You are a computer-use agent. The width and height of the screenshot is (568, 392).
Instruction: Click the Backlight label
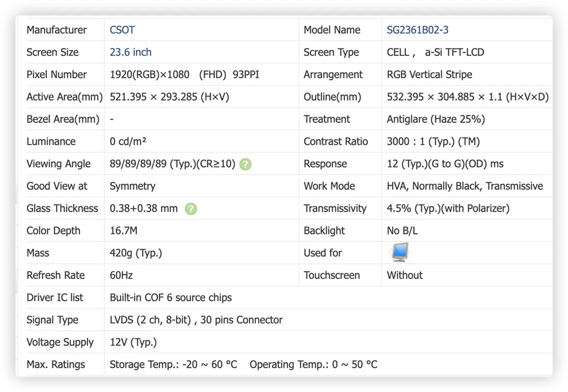point(324,231)
